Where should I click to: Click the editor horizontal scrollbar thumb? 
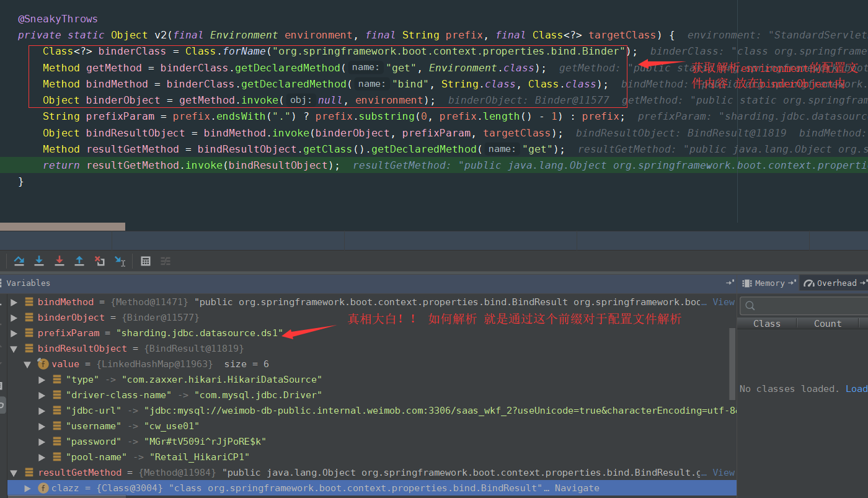click(63, 227)
